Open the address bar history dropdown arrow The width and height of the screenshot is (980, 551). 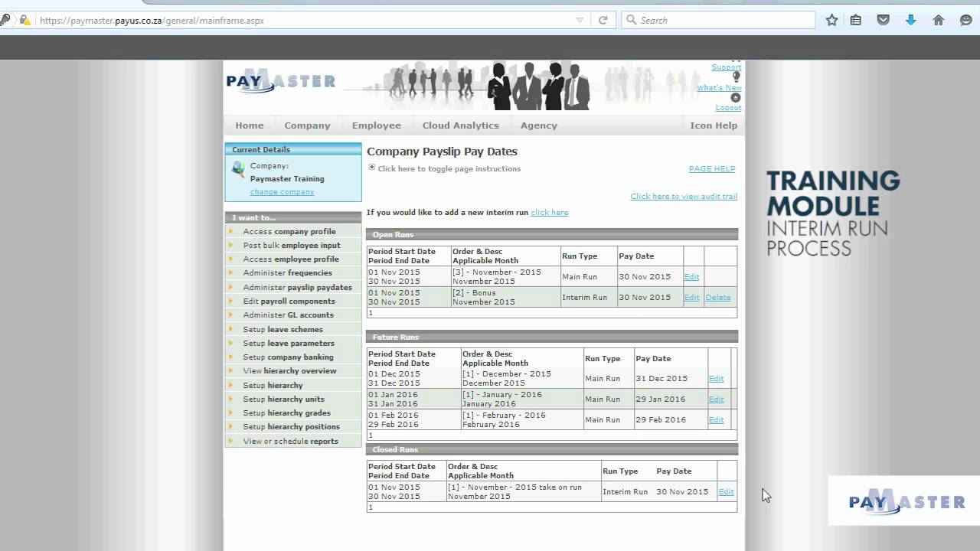[x=580, y=21]
